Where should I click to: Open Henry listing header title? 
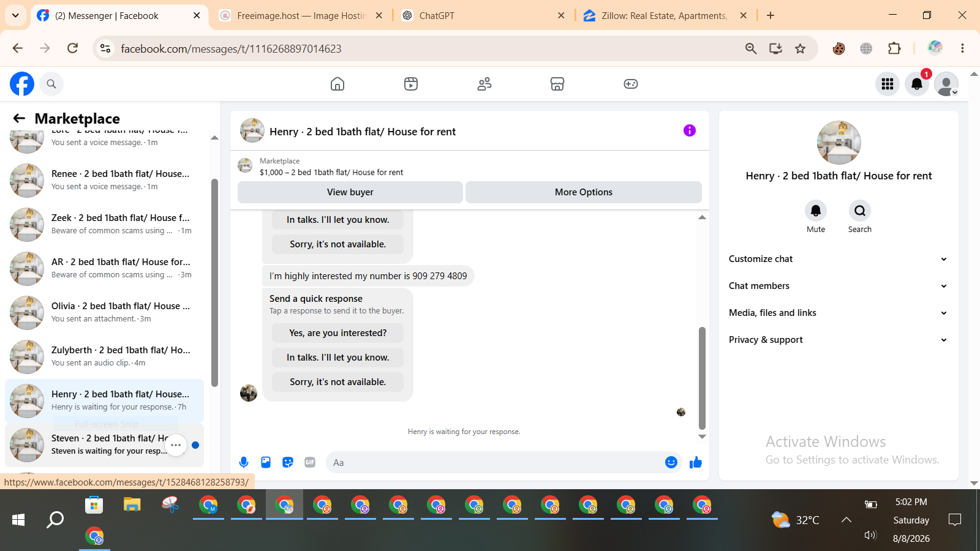[363, 132]
